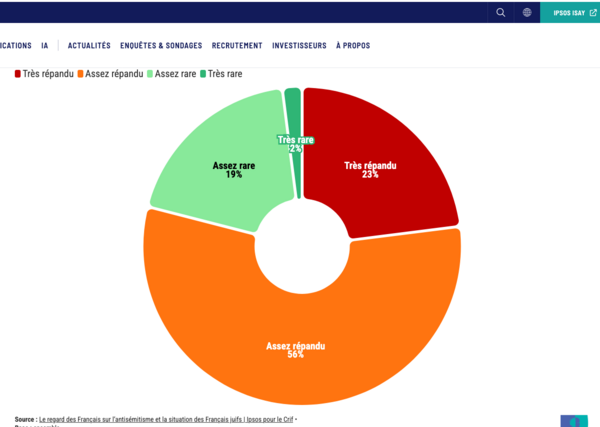This screenshot has width=600, height=427.
Task: Click the globe language icon
Action: click(527, 13)
